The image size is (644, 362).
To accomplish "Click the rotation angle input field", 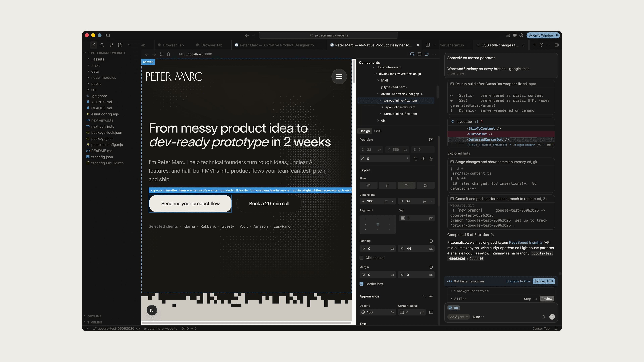I will (385, 159).
